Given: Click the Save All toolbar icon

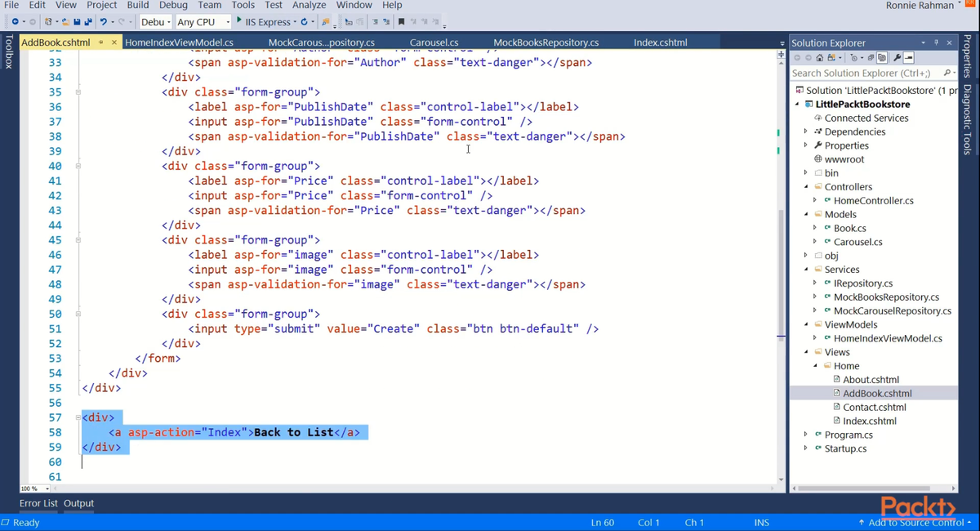Looking at the screenshot, I should click(87, 21).
